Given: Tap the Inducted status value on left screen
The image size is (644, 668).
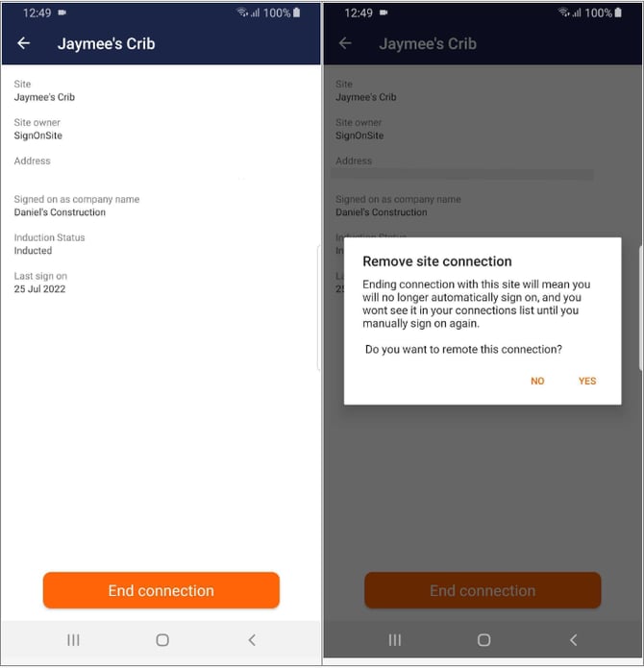Looking at the screenshot, I should point(33,251).
